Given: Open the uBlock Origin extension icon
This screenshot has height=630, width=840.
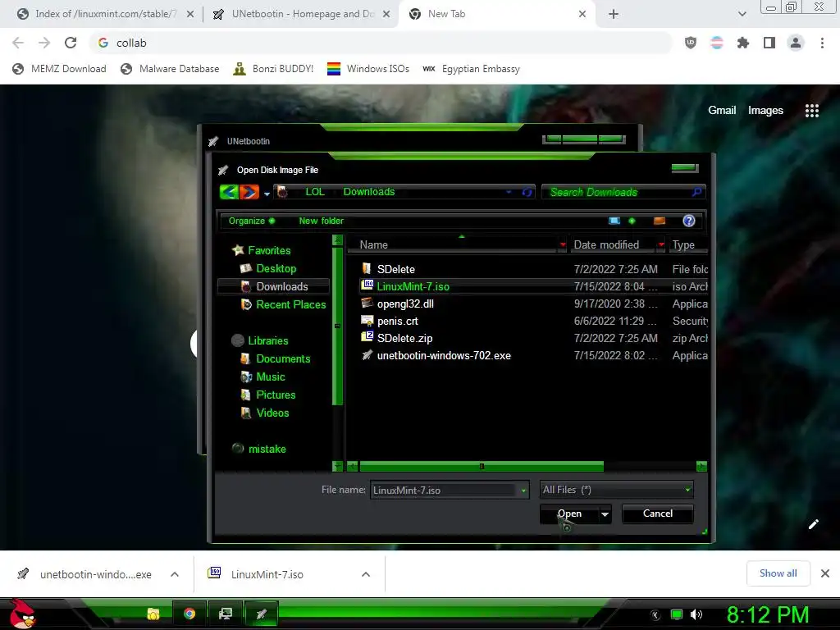Looking at the screenshot, I should click(x=691, y=43).
